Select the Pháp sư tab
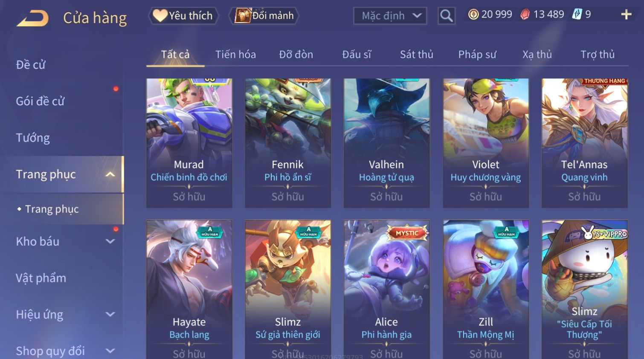Image resolution: width=644 pixels, height=359 pixels. (x=477, y=55)
